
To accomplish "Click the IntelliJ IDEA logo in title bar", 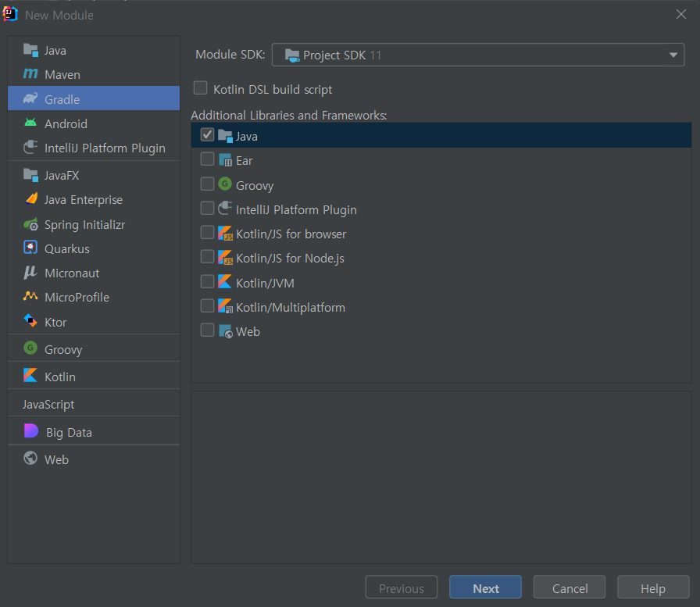I will [10, 14].
